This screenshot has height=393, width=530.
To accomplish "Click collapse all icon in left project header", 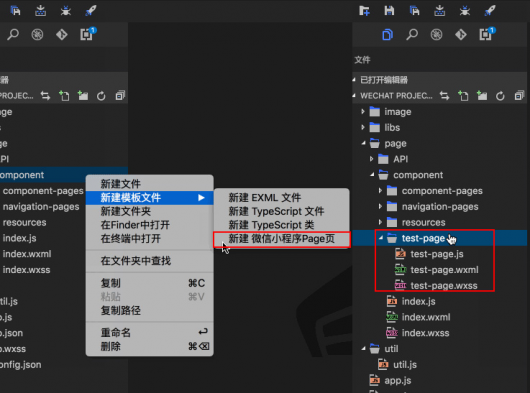I will tap(120, 96).
